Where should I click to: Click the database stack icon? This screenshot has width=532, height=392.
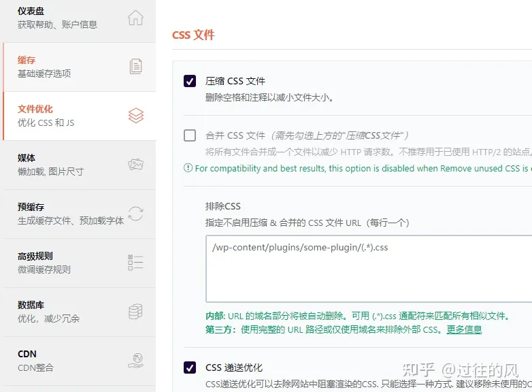pos(135,312)
